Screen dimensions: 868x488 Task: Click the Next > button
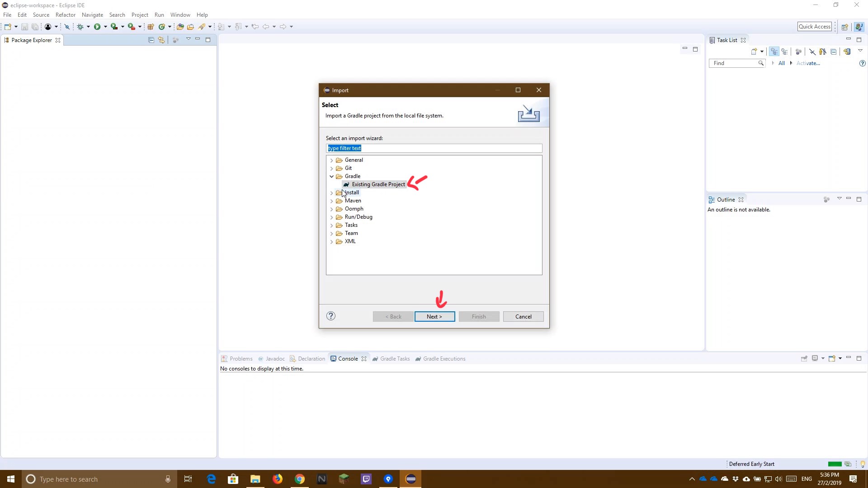click(x=434, y=316)
